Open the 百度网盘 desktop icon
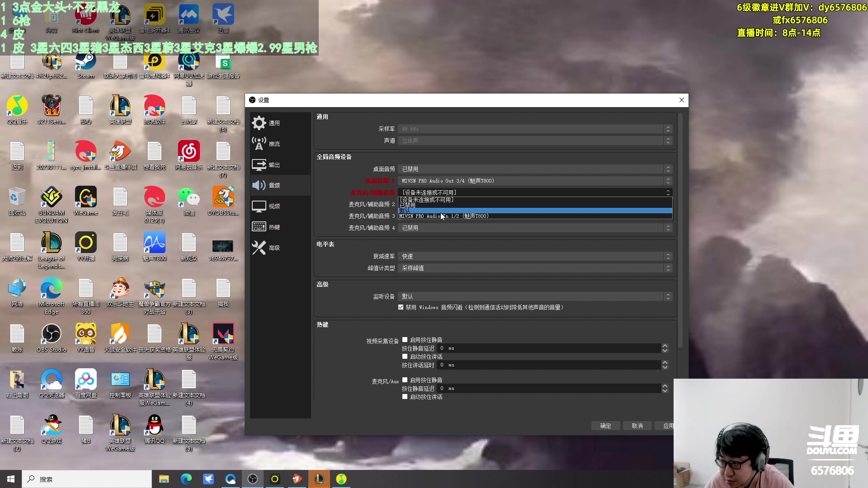Viewport: 868px width, 488px height. point(85,384)
